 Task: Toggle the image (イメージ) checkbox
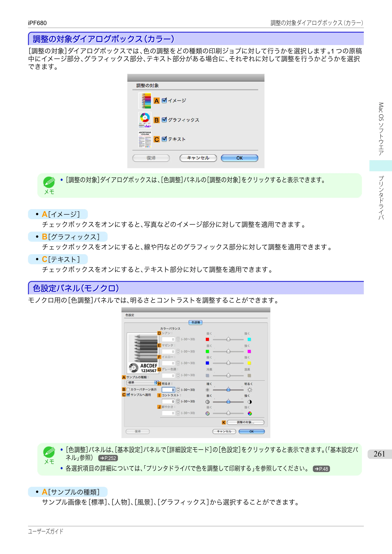pyautogui.click(x=164, y=100)
